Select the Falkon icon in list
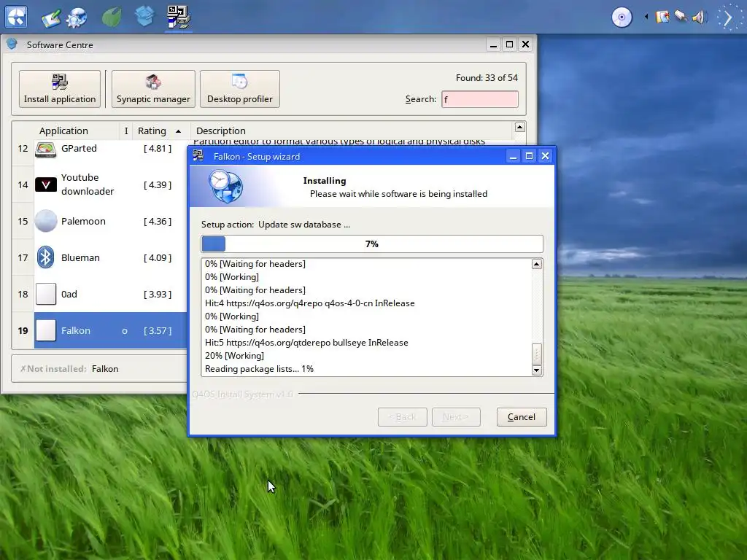This screenshot has width=747, height=560. (46, 330)
